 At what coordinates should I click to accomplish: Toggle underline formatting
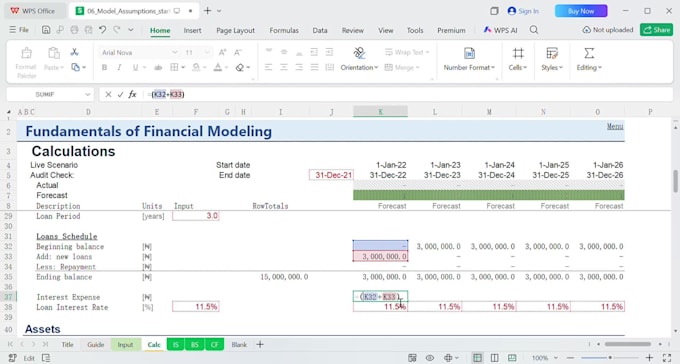tap(135, 67)
